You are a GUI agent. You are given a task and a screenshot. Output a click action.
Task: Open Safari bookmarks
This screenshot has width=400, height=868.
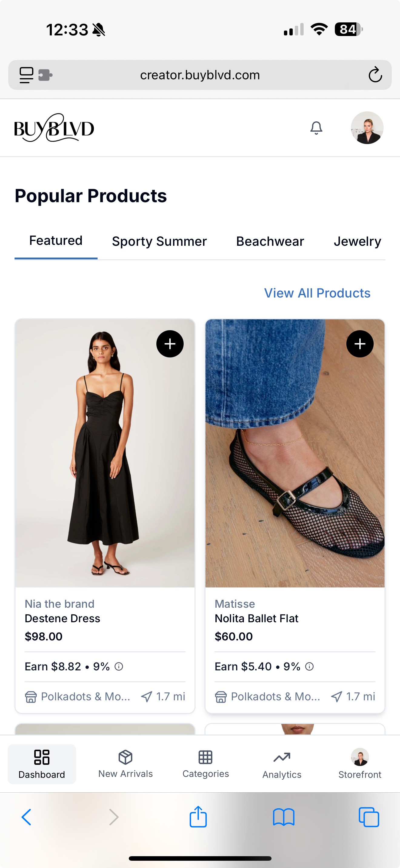[x=284, y=817]
